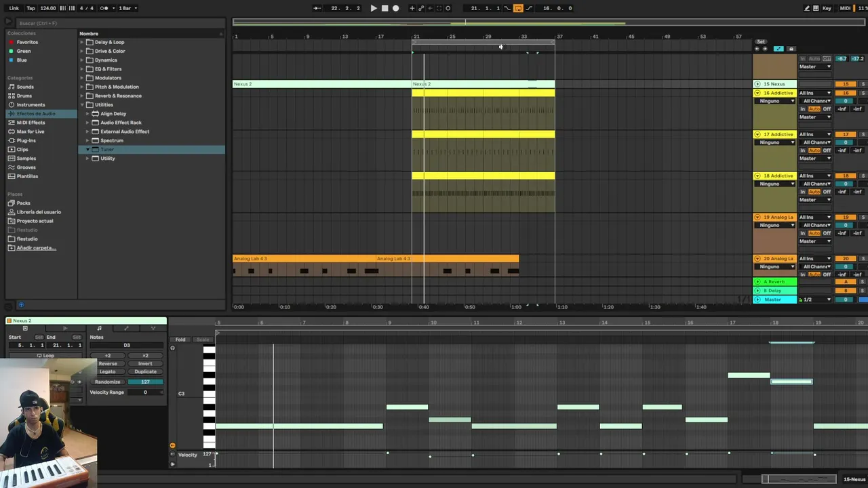Screen dimensions: 868x488
Task: Open the Plug-Ins category
Action: point(26,140)
